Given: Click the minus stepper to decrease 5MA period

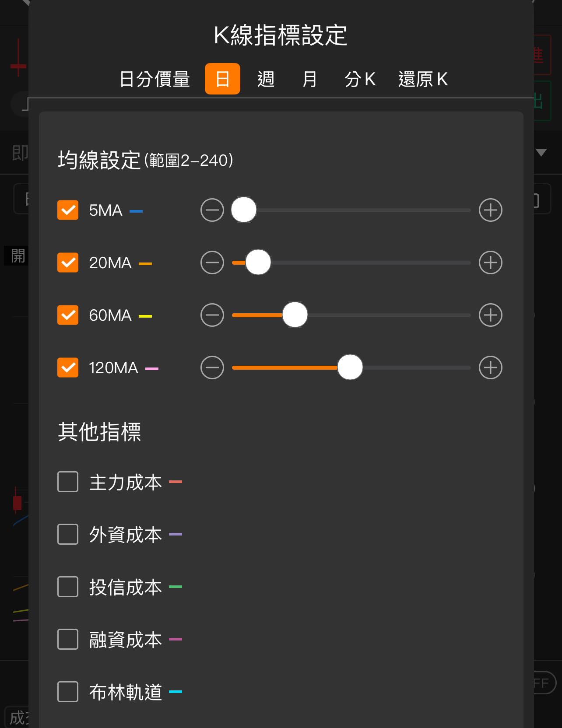Looking at the screenshot, I should click(x=211, y=210).
